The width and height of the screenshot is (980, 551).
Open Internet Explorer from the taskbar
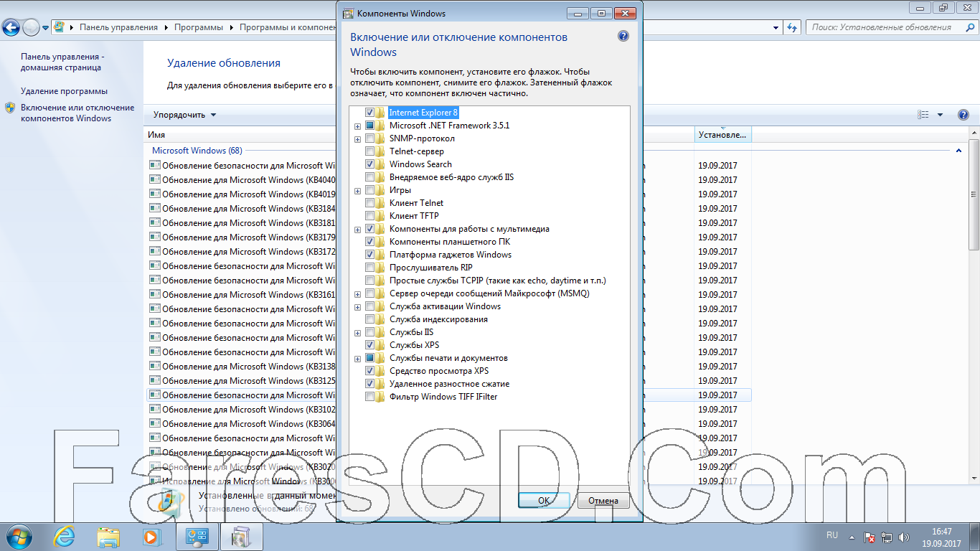65,536
